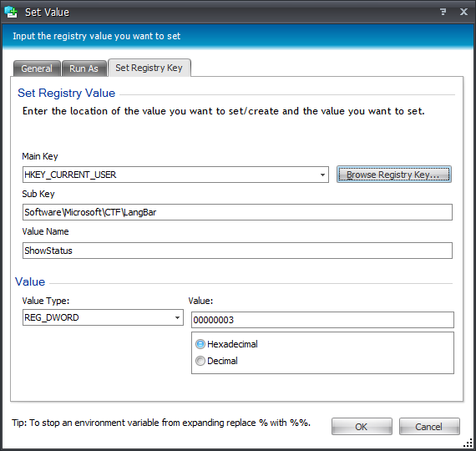
Task: Select the Hexadecimal radio button
Action: (200, 344)
